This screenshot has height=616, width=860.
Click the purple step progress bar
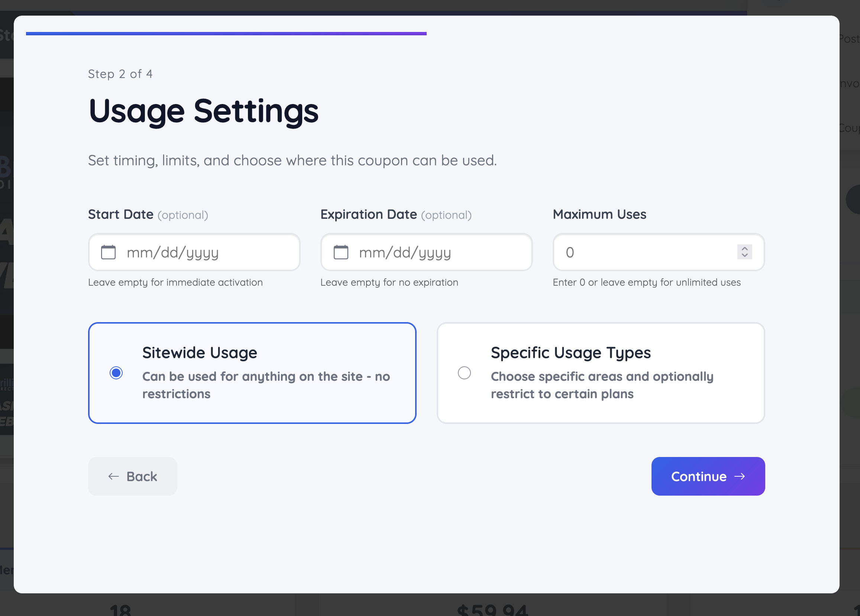[226, 34]
